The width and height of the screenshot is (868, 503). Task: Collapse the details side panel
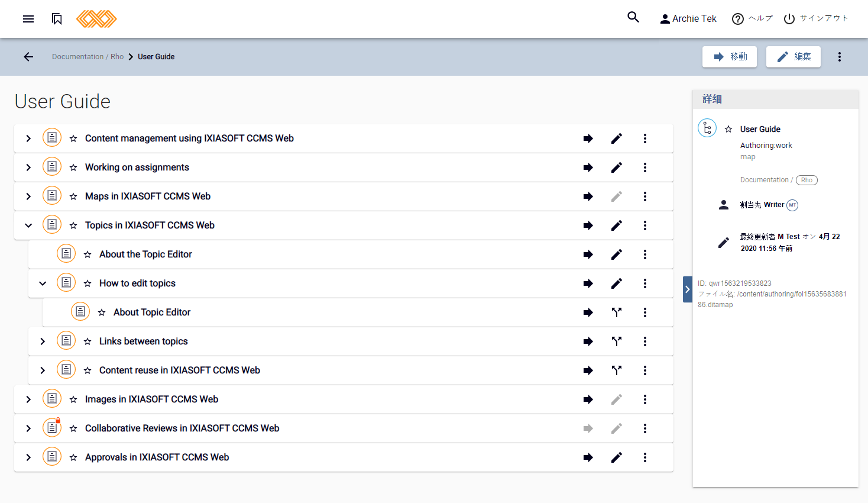(688, 289)
